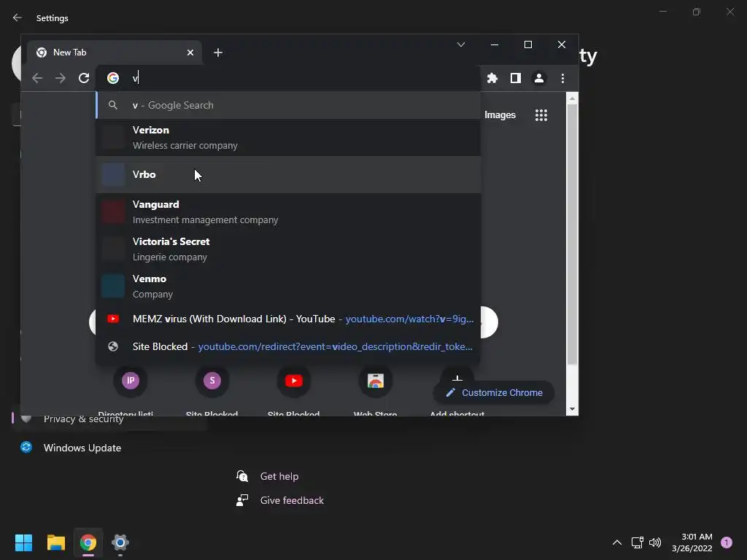The width and height of the screenshot is (747, 560).
Task: Click the Chrome taskbar icon
Action: (88, 542)
